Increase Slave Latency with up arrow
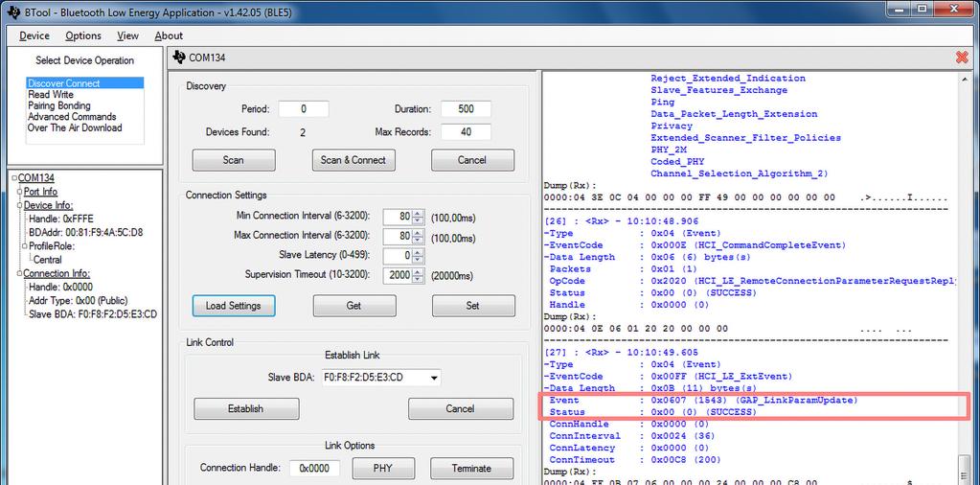 pos(418,252)
